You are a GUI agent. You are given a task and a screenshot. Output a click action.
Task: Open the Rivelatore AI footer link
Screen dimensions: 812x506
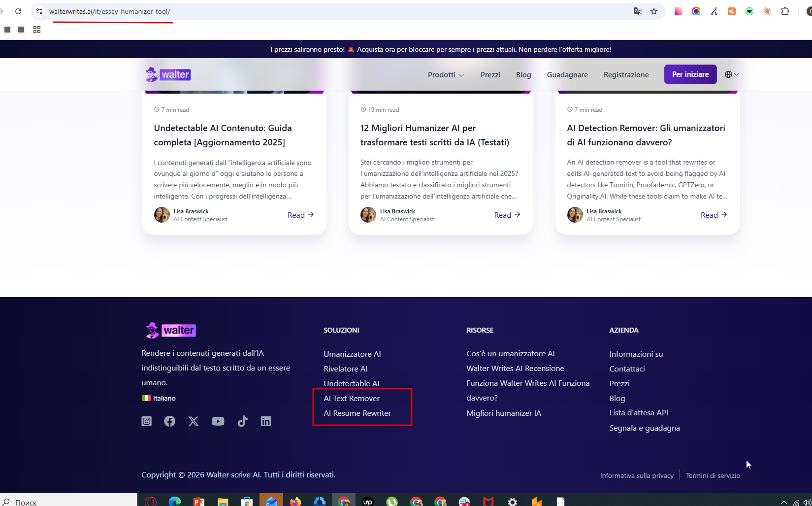coord(346,369)
